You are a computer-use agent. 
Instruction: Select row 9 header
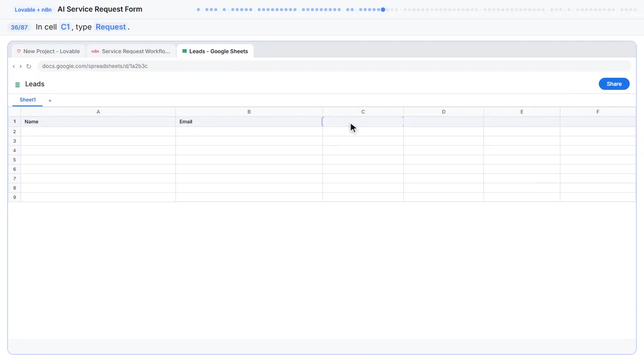click(15, 197)
